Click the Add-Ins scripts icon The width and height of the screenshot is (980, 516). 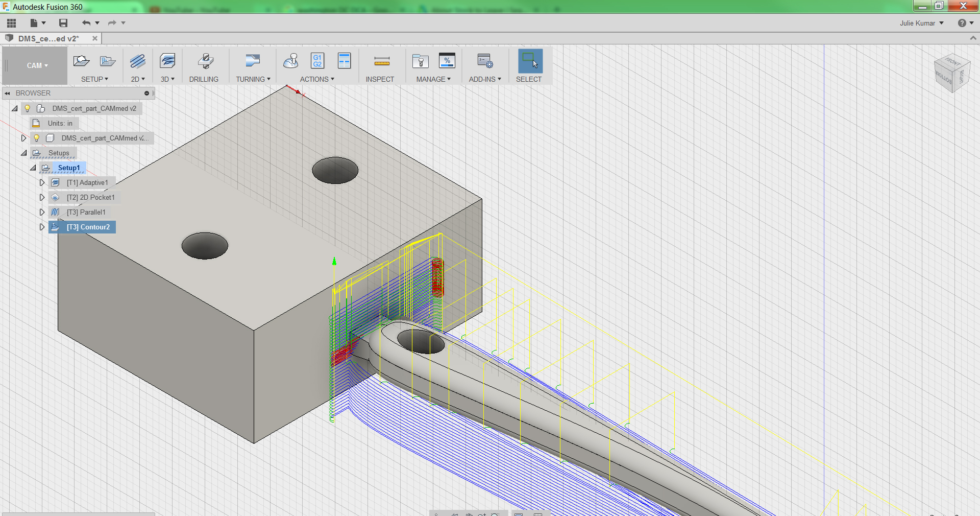pos(485,61)
